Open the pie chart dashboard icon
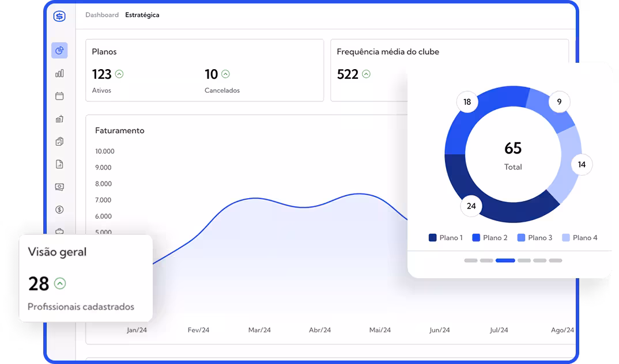The image size is (619, 364). click(x=59, y=51)
